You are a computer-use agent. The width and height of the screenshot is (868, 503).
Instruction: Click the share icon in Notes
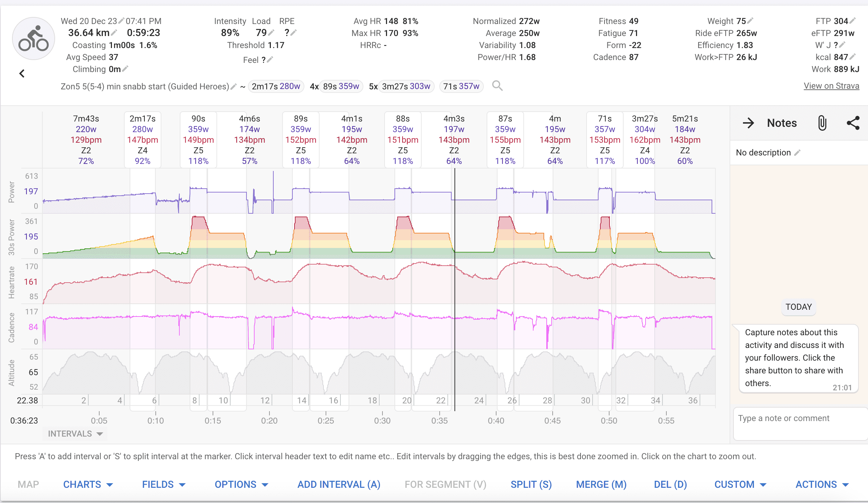pos(853,123)
